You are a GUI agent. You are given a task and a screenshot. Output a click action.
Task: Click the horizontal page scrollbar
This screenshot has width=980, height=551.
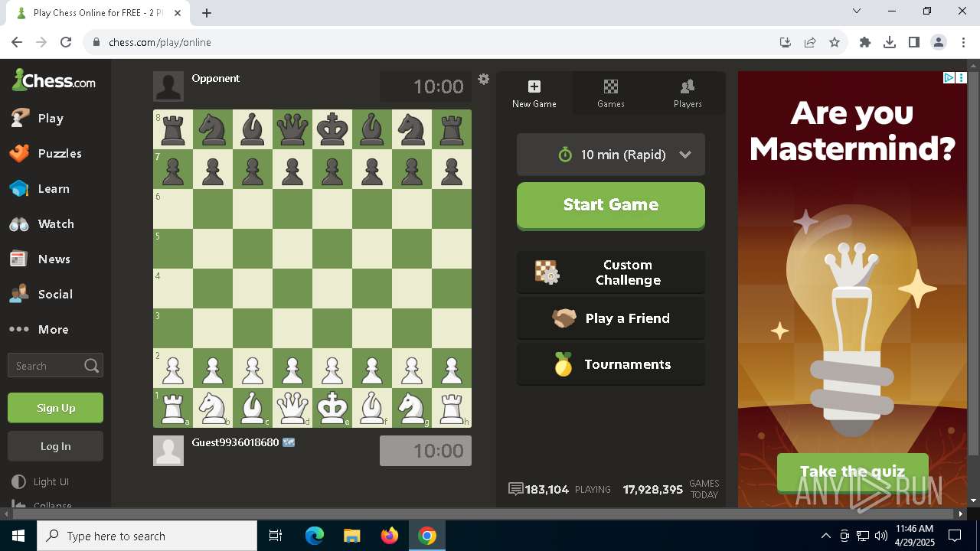pyautogui.click(x=483, y=514)
